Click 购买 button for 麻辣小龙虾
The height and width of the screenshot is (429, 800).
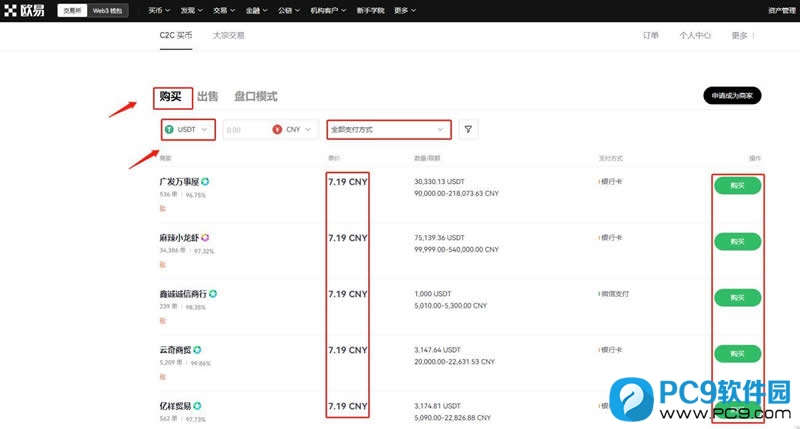pyautogui.click(x=737, y=242)
